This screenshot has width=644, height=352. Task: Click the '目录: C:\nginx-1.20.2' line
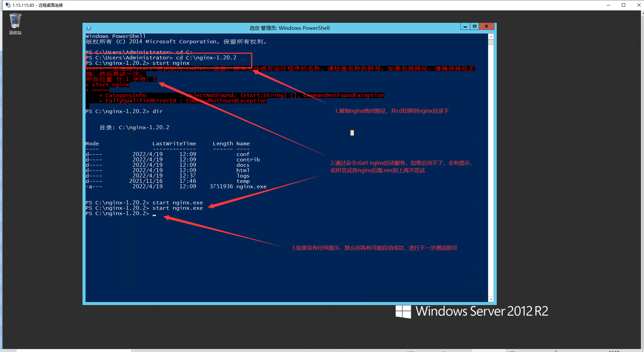tap(135, 128)
